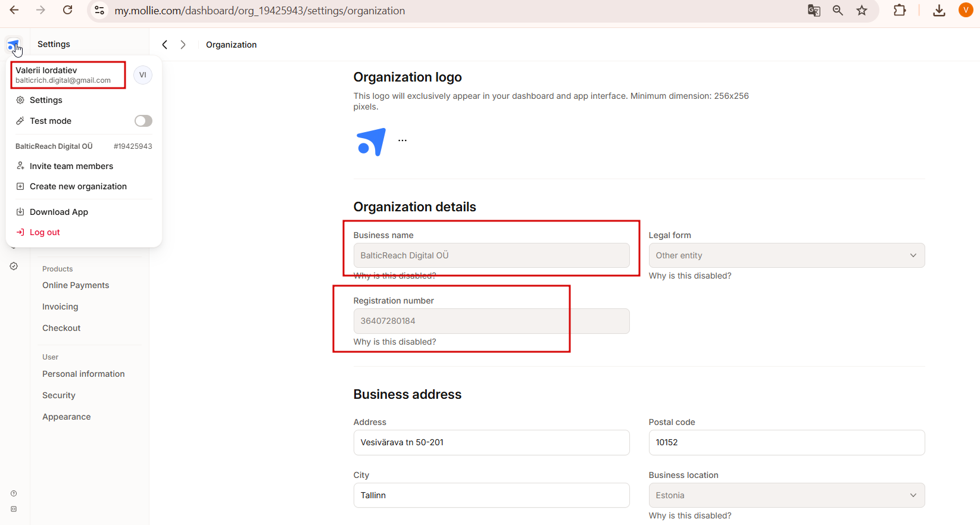This screenshot has width=980, height=525.
Task: Click the plus icon beside Create new organization
Action: pyautogui.click(x=20, y=186)
